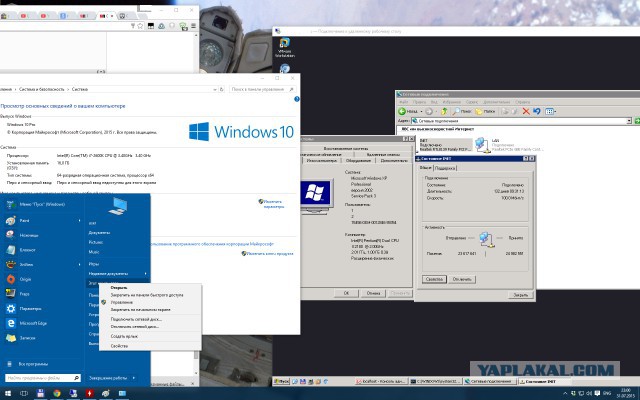
Task: Click Up folder icon in Network Connections toolbar
Action: click(444, 111)
